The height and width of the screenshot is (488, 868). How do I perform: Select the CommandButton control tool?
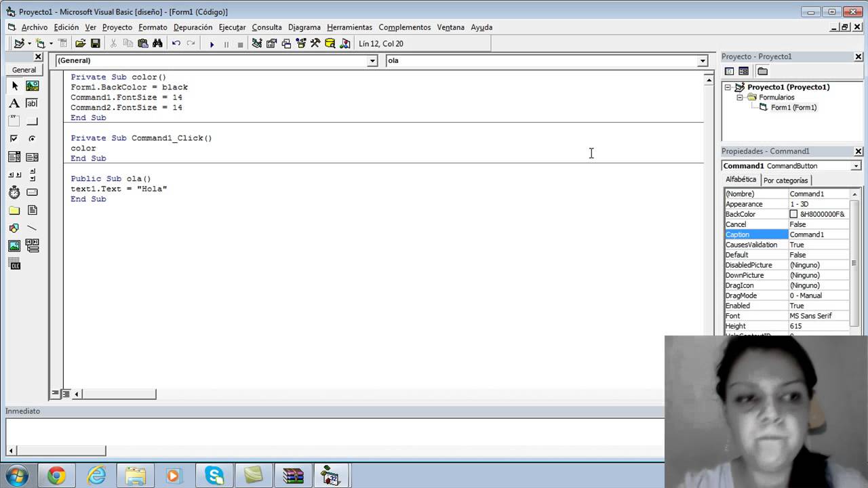click(x=32, y=121)
